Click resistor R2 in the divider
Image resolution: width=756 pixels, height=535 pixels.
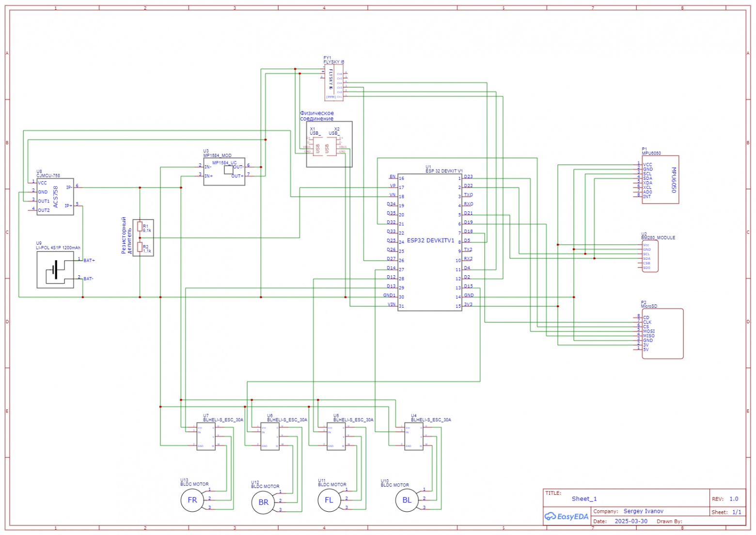coord(140,247)
